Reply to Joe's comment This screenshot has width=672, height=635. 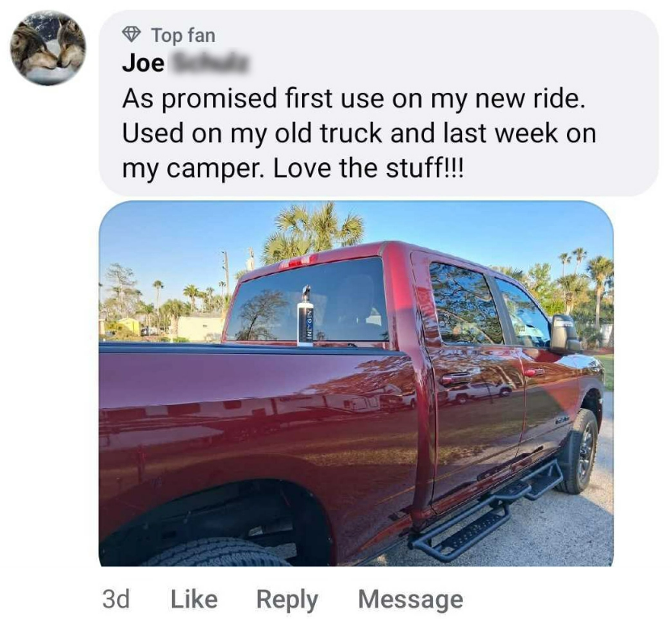[x=288, y=599]
